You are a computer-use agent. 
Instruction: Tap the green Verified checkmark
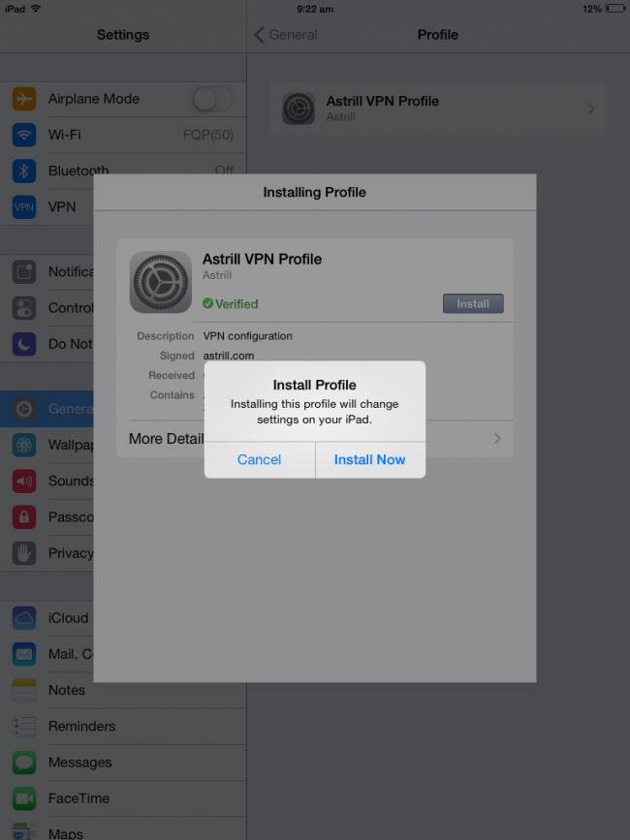click(207, 304)
